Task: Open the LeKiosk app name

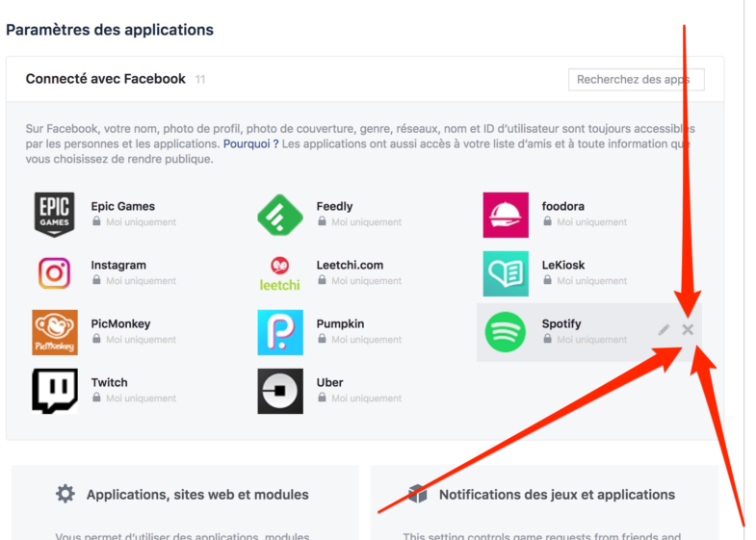Action: pos(563,265)
